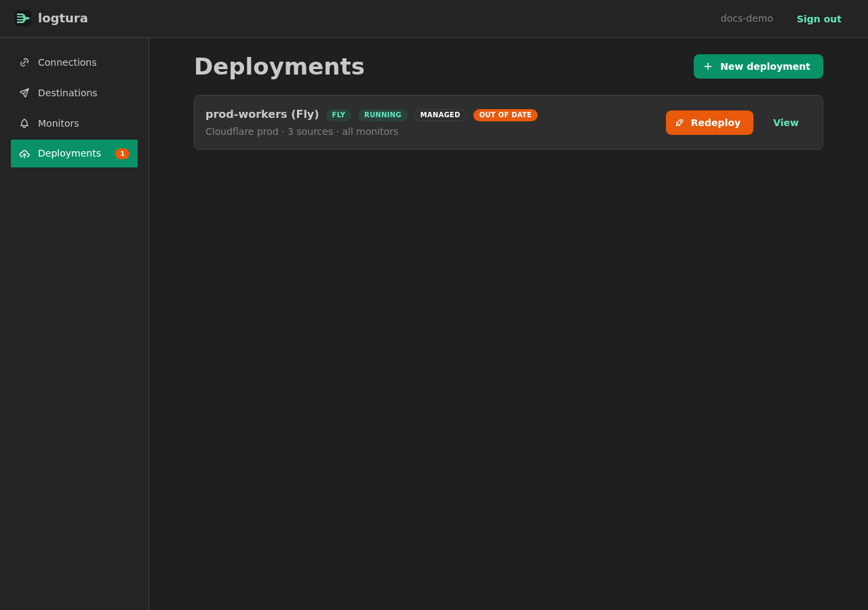Click the Connections link icon in sidebar
Viewport: 868px width, 610px height.
[24, 62]
